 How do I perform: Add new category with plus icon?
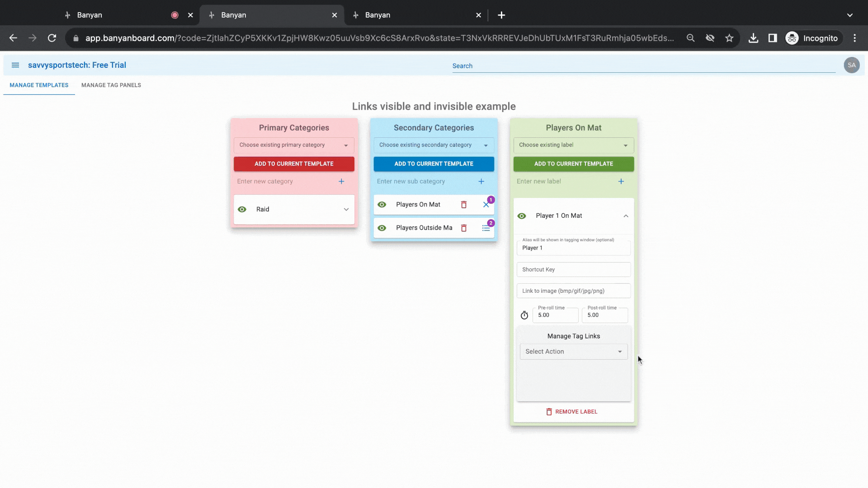tap(341, 181)
